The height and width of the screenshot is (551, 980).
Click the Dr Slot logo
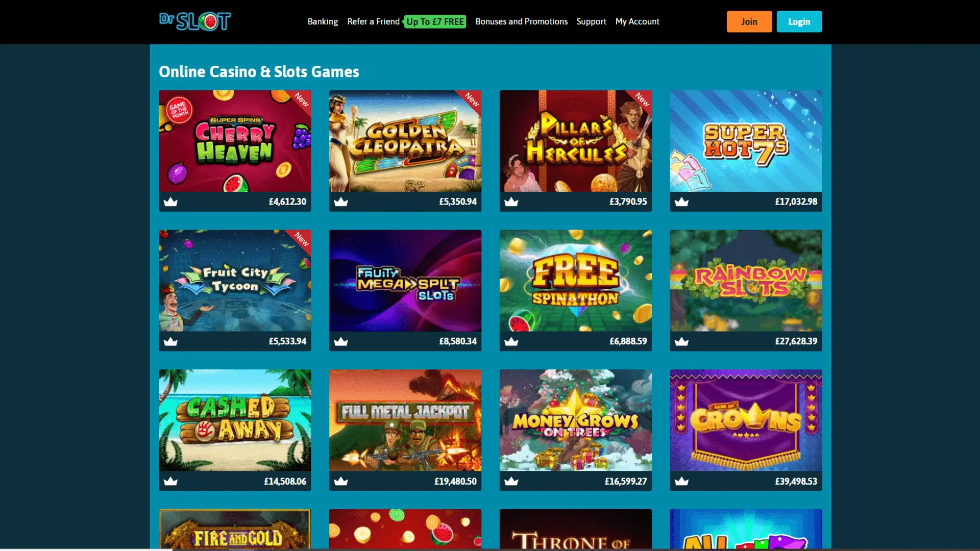195,21
